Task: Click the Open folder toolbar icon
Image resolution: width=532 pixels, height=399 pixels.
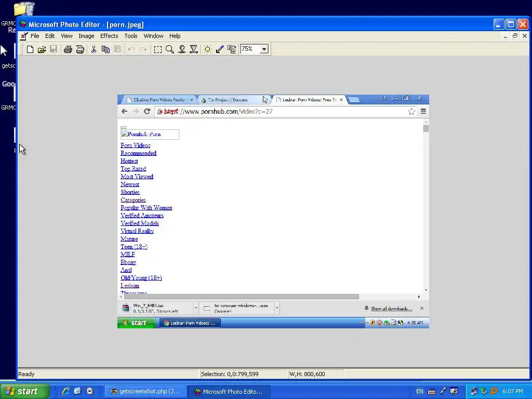Action: point(42,49)
